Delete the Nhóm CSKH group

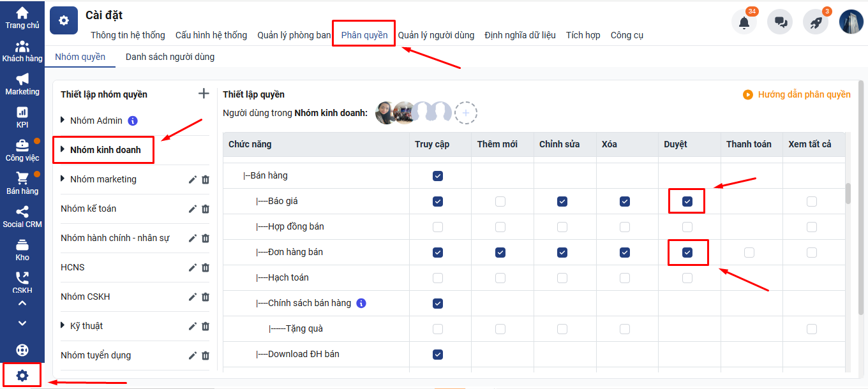point(206,297)
